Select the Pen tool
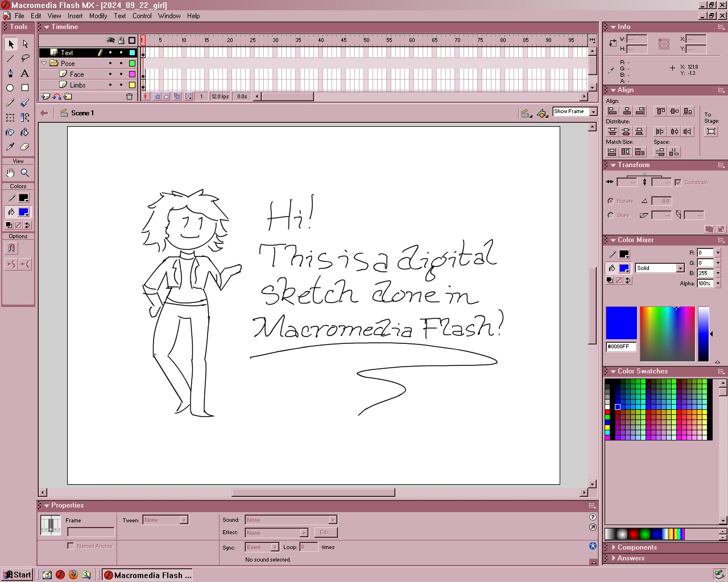 click(x=11, y=73)
